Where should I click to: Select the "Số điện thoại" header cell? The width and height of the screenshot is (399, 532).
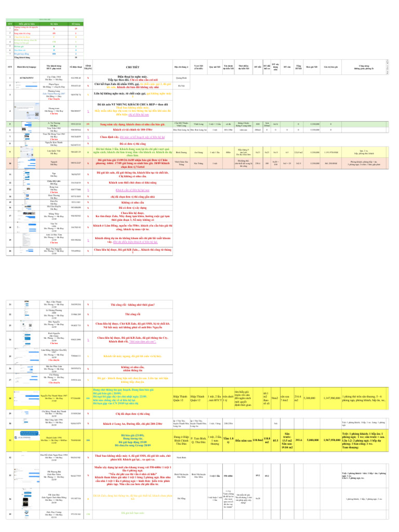pyautogui.click(x=76, y=67)
